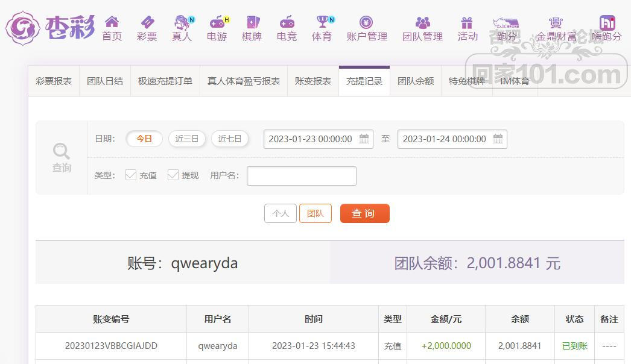Select the 近七日 date range
This screenshot has height=364, width=631.
coord(229,139)
